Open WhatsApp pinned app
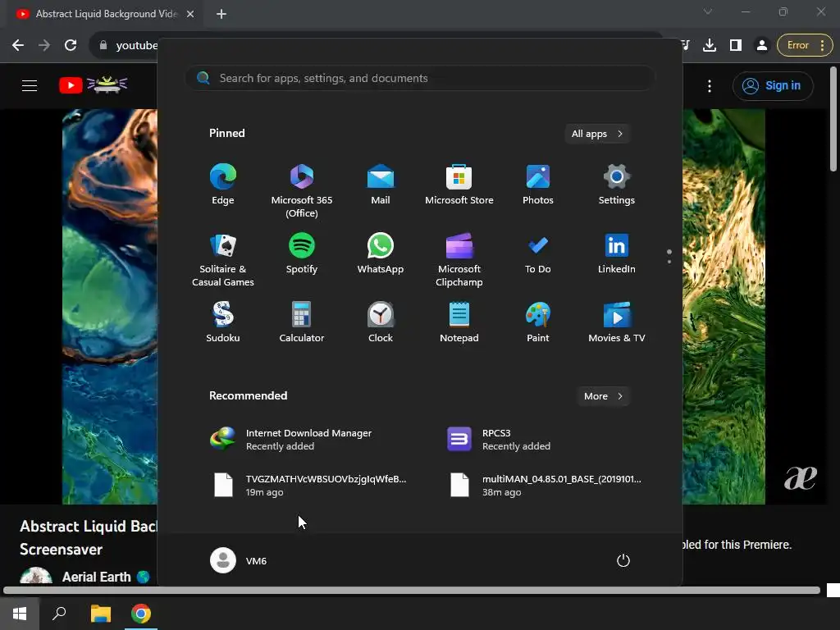Viewport: 840px width, 630px height. [381, 253]
